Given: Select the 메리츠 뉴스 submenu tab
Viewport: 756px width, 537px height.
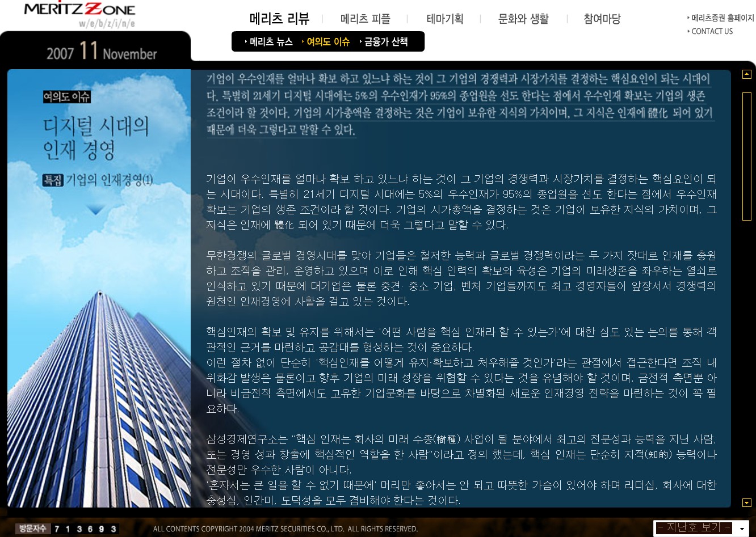Looking at the screenshot, I should click(269, 41).
